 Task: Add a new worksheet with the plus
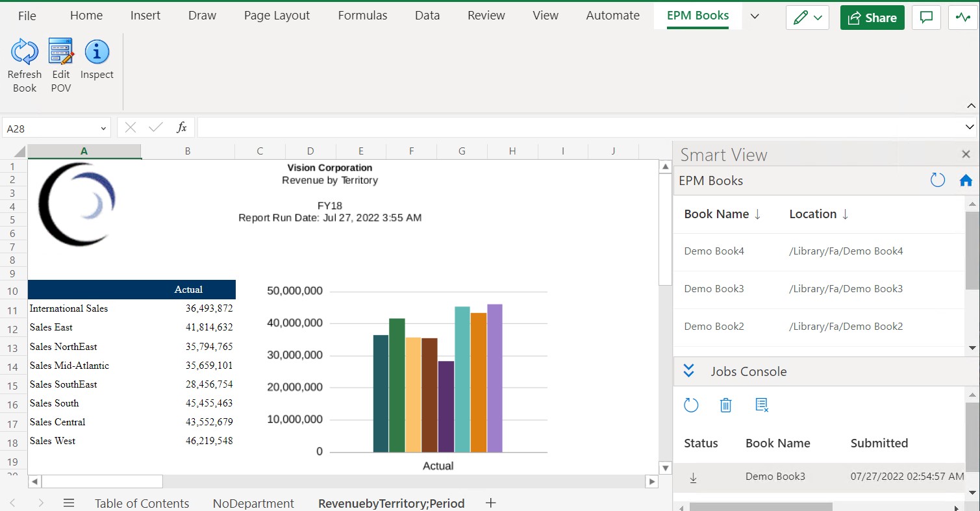click(490, 503)
